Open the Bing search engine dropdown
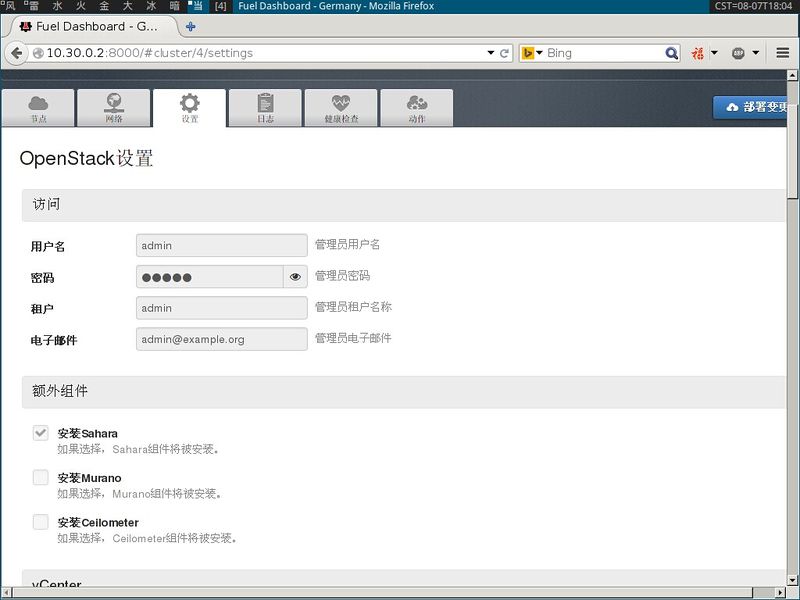This screenshot has width=800, height=600. 532,53
